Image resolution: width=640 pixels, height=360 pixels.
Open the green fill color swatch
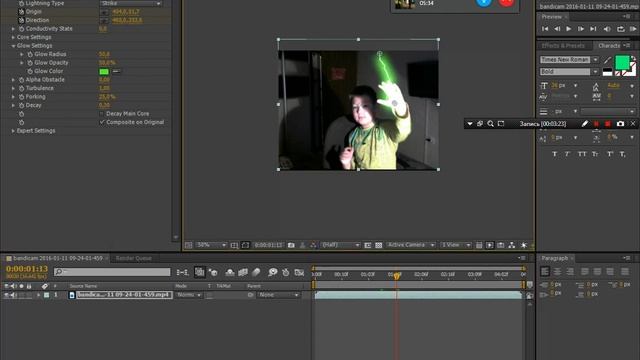(622, 63)
